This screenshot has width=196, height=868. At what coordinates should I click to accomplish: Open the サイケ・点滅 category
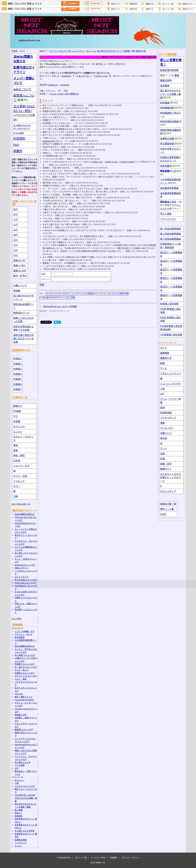20,476
